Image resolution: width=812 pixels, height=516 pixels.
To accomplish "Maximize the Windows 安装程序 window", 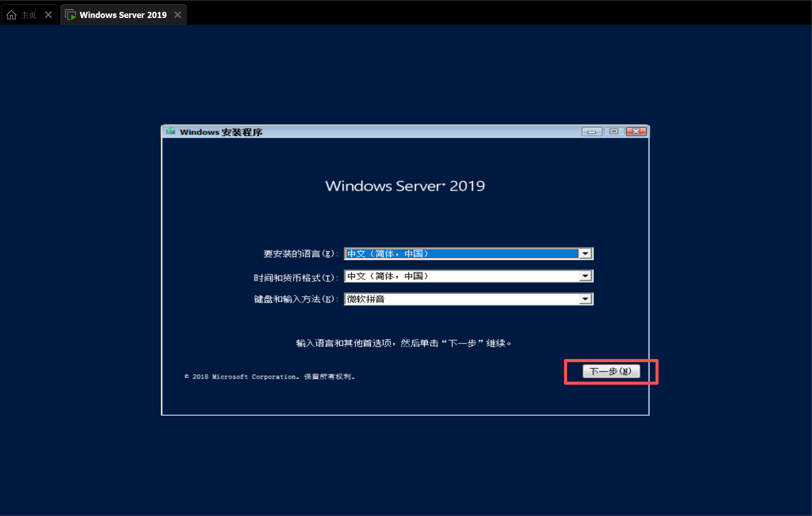I will [x=614, y=132].
